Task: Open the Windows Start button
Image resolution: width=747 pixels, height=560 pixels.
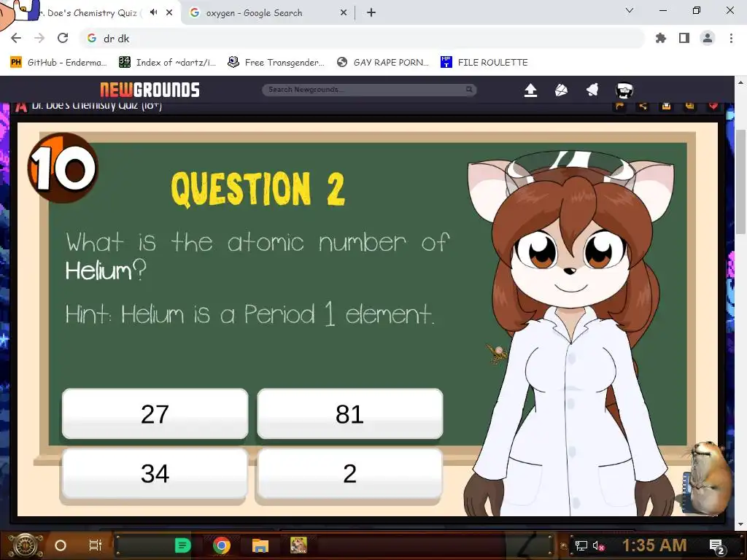Action: tap(26, 545)
